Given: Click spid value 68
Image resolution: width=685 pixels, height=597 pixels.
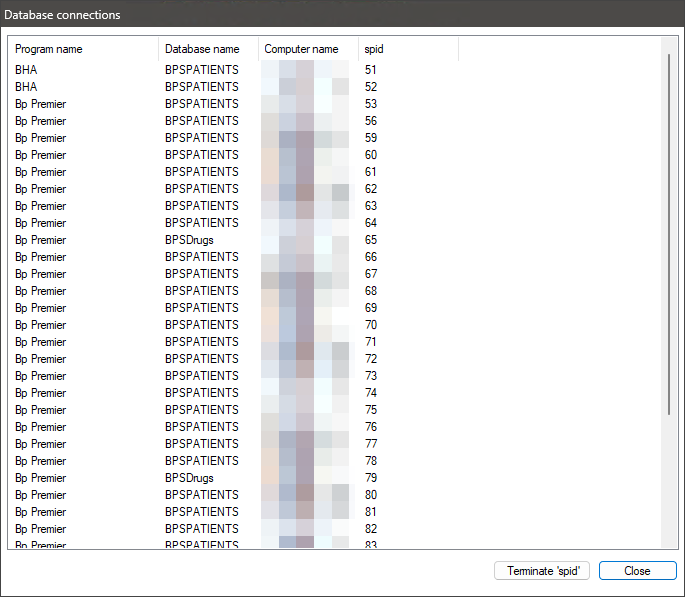Looking at the screenshot, I should pos(370,291).
